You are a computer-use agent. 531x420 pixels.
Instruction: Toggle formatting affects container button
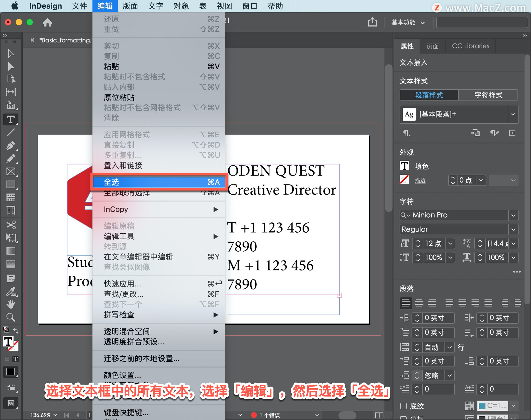coord(7,359)
